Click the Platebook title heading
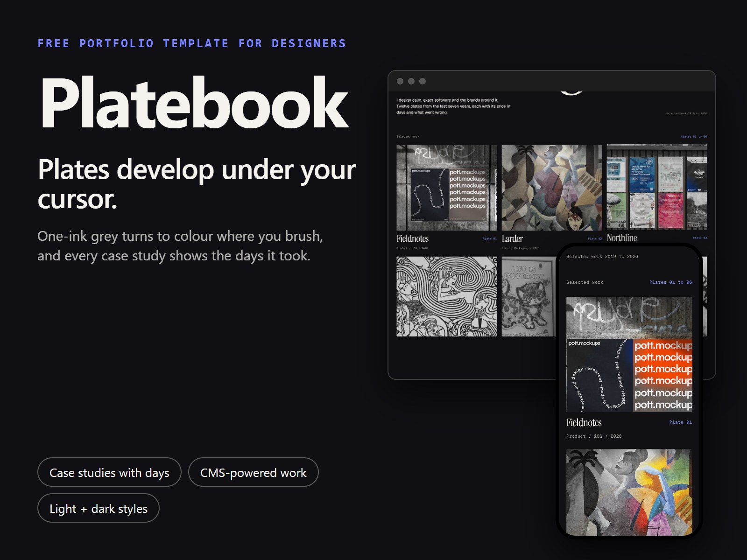Image resolution: width=747 pixels, height=560 pixels. (194, 102)
